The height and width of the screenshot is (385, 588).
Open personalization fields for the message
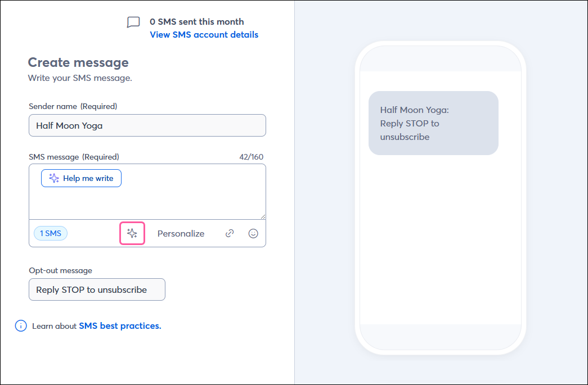pos(181,233)
